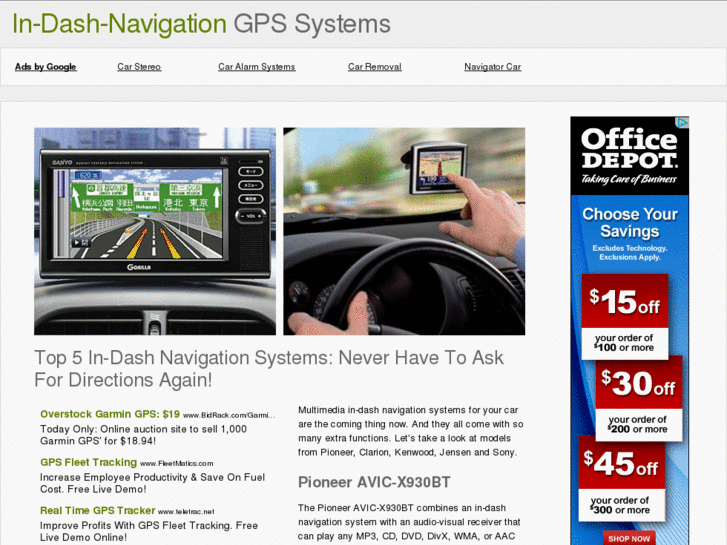Open the Car Stereo ad link
727x545 pixels.
click(x=139, y=67)
